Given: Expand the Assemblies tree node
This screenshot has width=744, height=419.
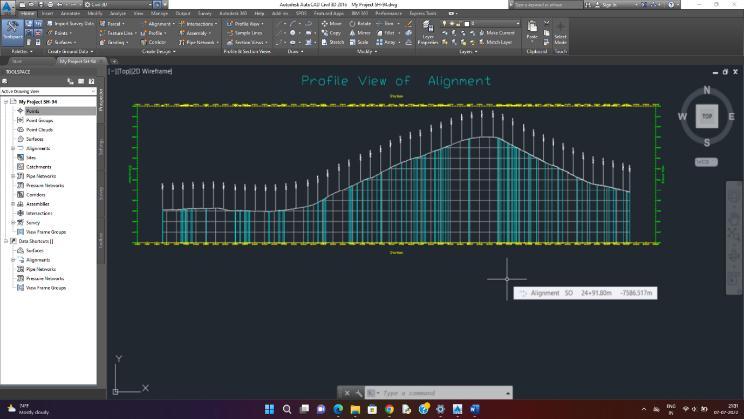Looking at the screenshot, I should pos(13,204).
